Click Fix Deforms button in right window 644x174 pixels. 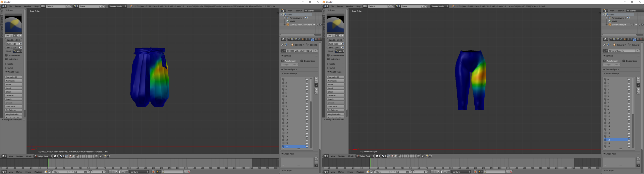[x=335, y=110]
